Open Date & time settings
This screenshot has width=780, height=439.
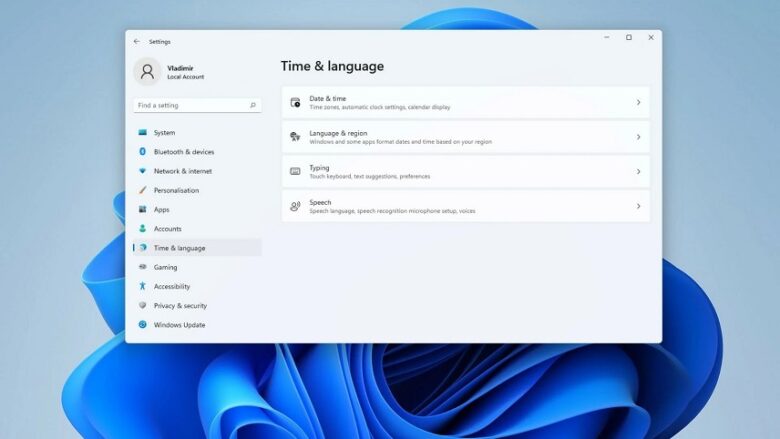click(466, 102)
